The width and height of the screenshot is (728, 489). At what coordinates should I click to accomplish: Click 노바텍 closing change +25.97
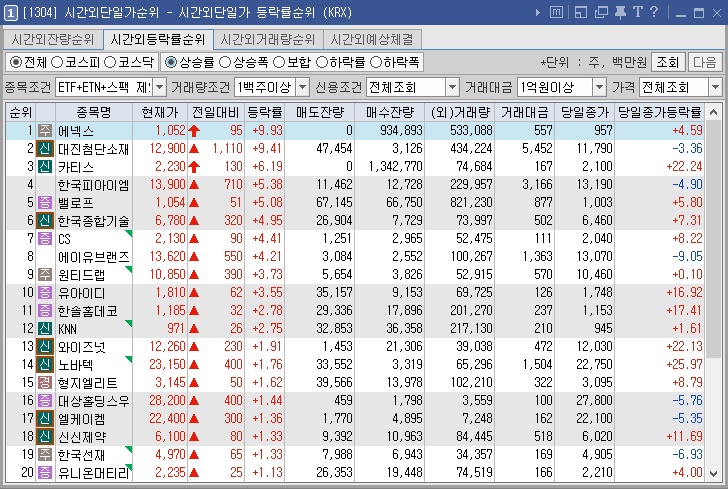(684, 365)
